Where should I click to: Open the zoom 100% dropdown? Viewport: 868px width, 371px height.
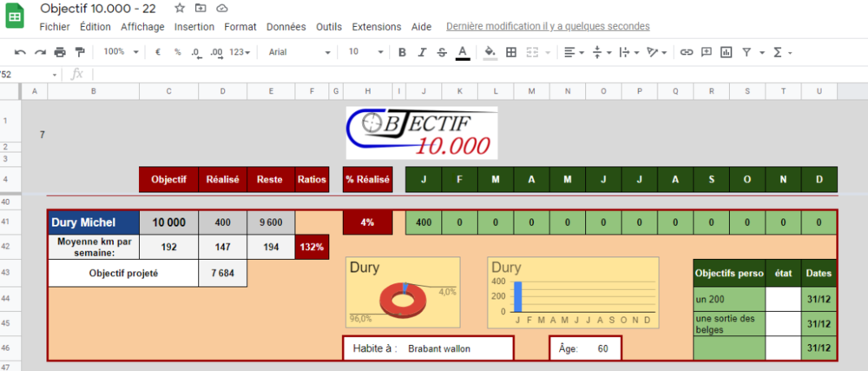pyautogui.click(x=121, y=51)
